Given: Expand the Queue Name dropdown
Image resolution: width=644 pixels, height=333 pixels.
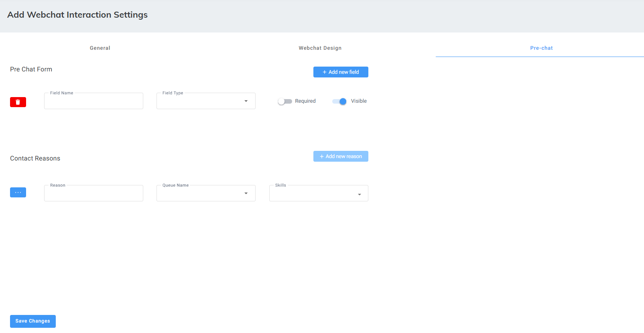Looking at the screenshot, I should click(x=206, y=193).
